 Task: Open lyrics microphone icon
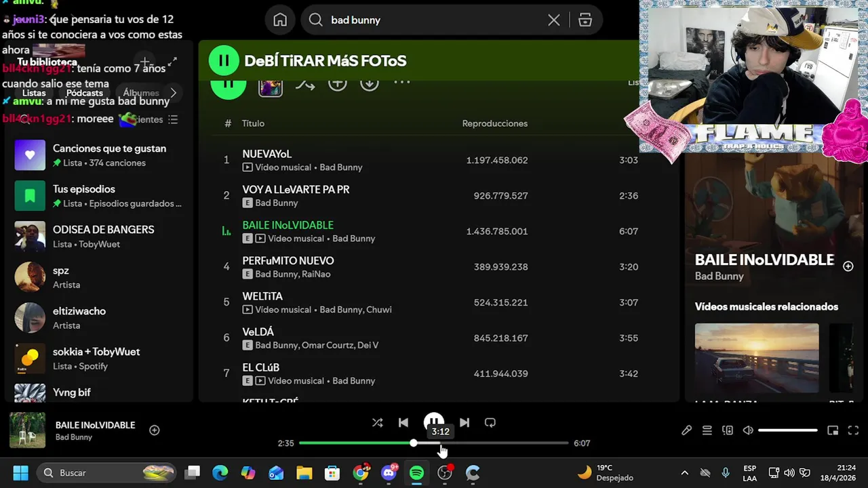point(687,430)
